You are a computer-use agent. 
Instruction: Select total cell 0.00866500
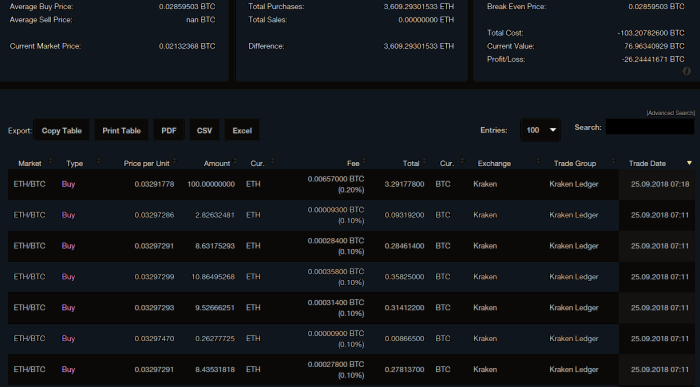click(x=404, y=338)
